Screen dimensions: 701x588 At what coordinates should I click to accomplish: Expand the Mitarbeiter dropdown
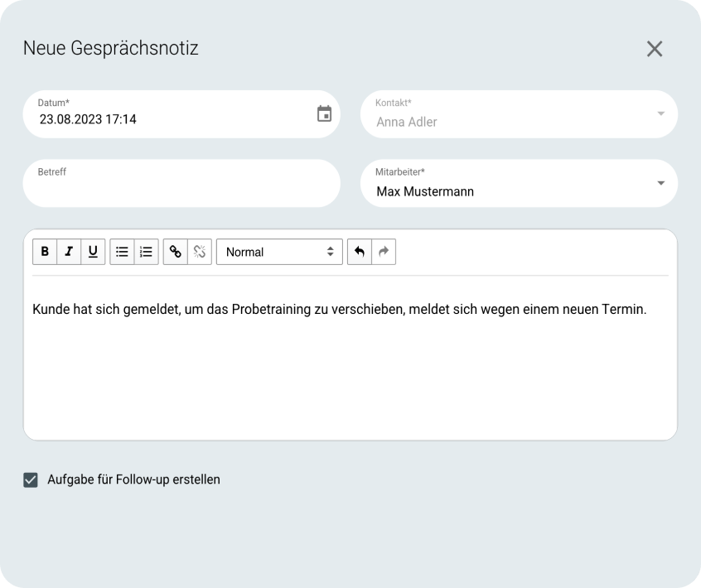[x=660, y=183]
